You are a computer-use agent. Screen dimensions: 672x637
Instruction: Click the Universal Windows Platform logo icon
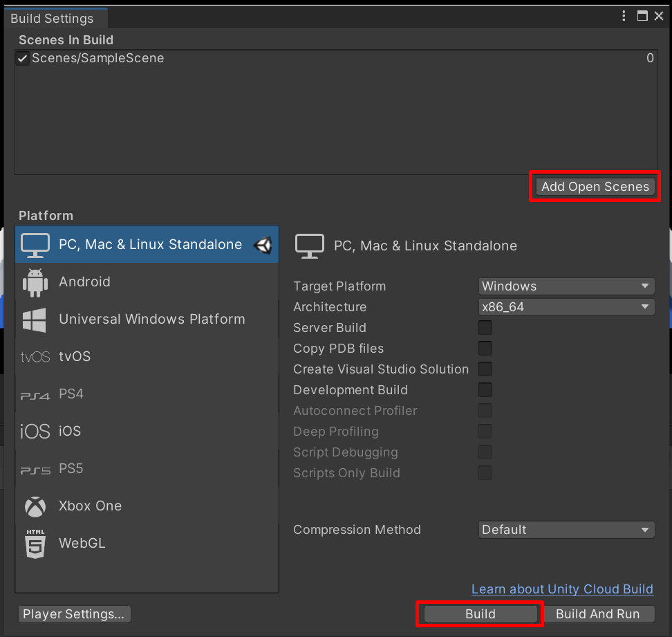(x=35, y=320)
